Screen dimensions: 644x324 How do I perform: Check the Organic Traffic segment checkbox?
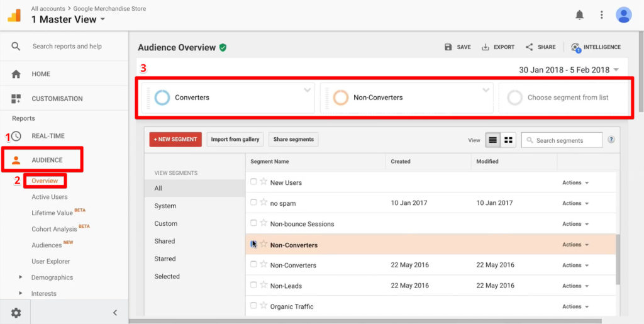(253, 306)
